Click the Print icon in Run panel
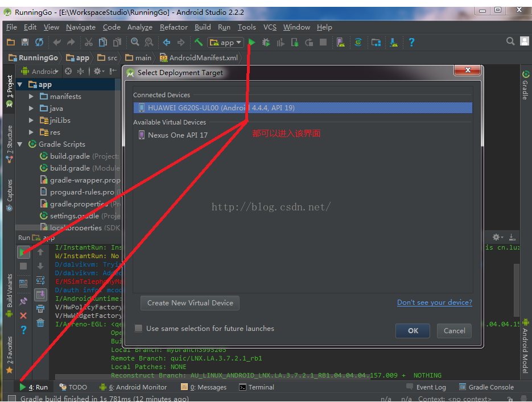 40,309
